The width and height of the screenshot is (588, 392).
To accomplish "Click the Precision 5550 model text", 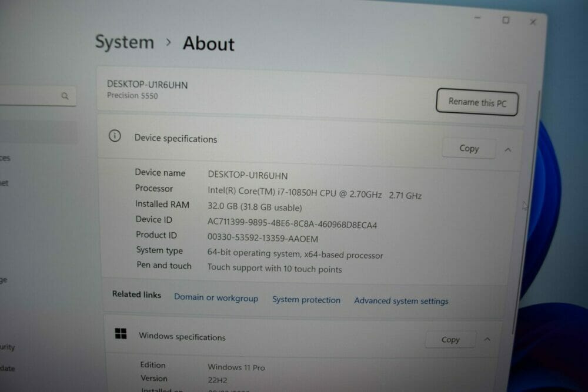I will 132,96.
